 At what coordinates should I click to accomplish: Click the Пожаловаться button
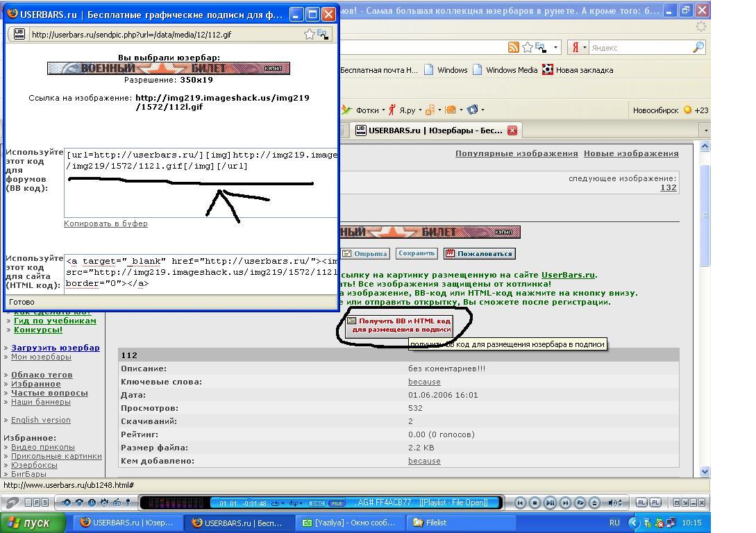pyautogui.click(x=479, y=253)
